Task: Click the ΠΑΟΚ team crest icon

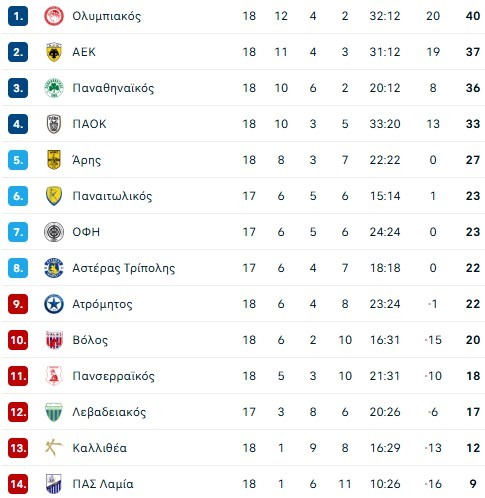Action: [x=54, y=124]
